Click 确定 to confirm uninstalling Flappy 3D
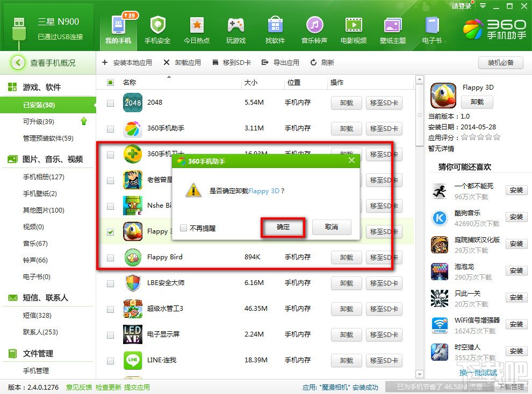Screen dimensions: 532x394 click(x=283, y=228)
